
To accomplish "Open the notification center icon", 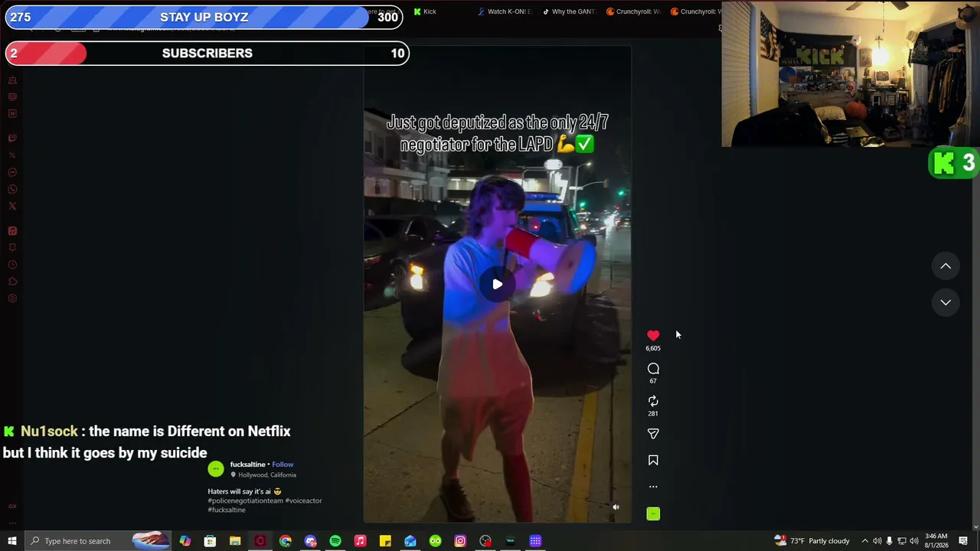I will (963, 541).
